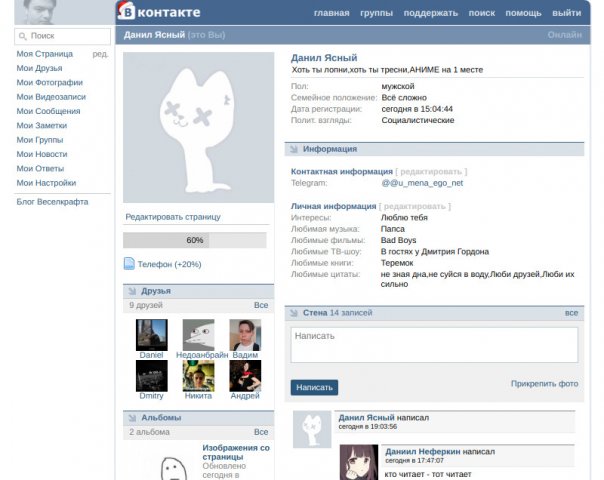Screen dimensions: 604x480
Task: Click ред. next to Моя Страница
Action: pyautogui.click(x=100, y=54)
